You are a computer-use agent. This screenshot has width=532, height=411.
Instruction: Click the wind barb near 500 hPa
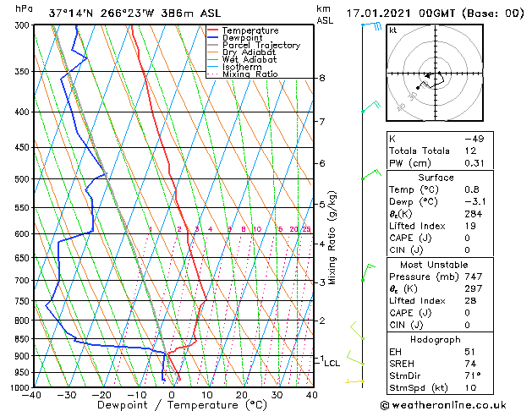pyautogui.click(x=370, y=175)
